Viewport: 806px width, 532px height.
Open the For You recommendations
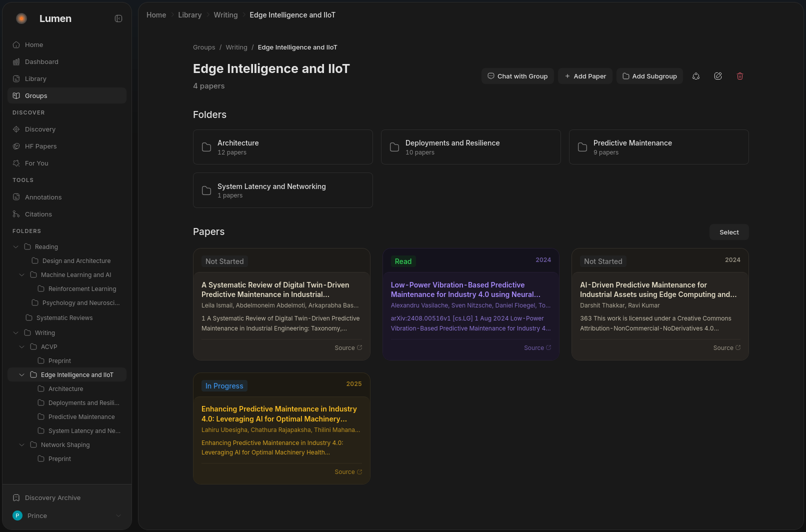click(67, 163)
